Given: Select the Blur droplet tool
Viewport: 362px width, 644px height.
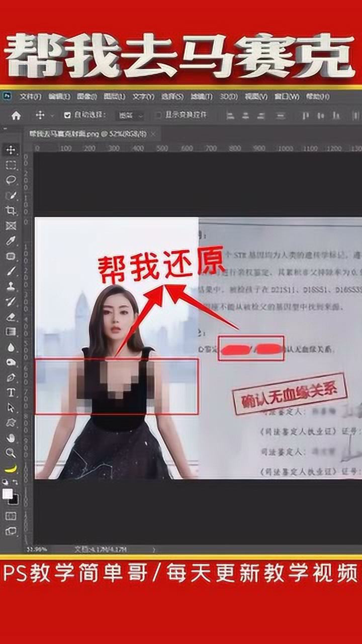Looking at the screenshot, I should pos(11,347).
